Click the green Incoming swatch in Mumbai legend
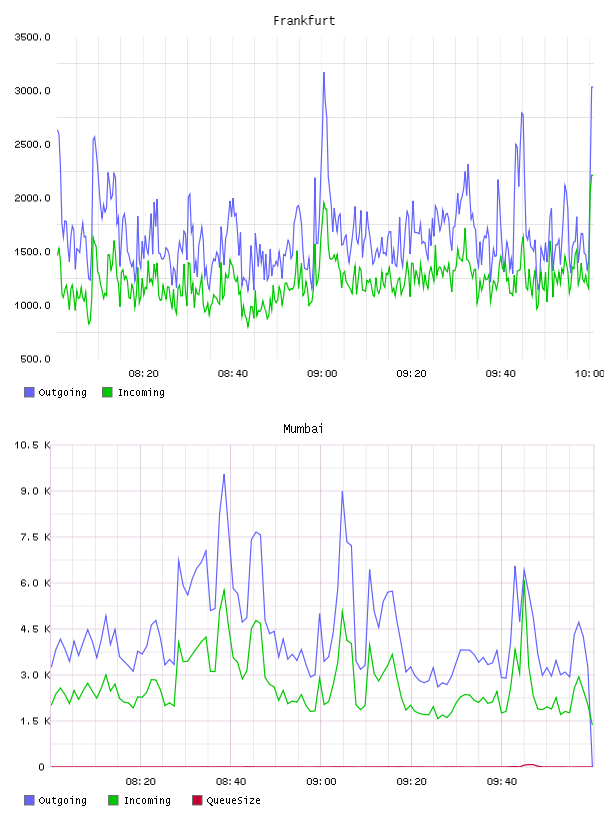This screenshot has height=816, width=608. (x=113, y=800)
